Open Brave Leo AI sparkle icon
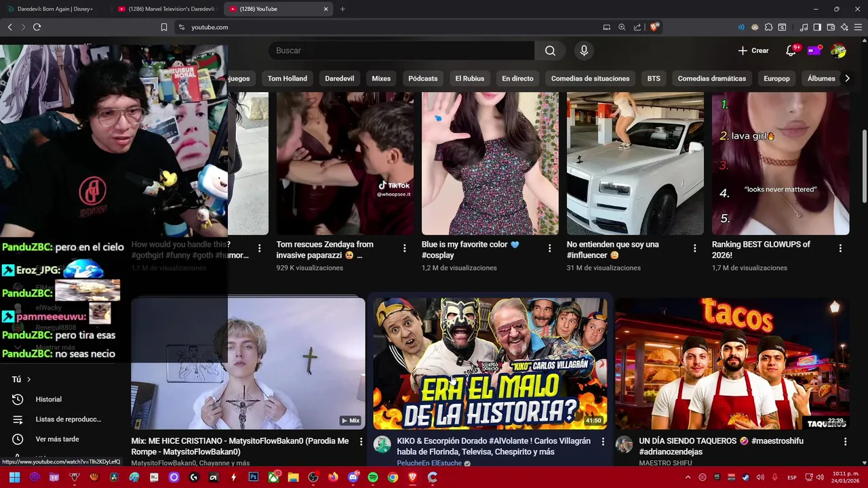The width and height of the screenshot is (868, 488). pos(844,27)
